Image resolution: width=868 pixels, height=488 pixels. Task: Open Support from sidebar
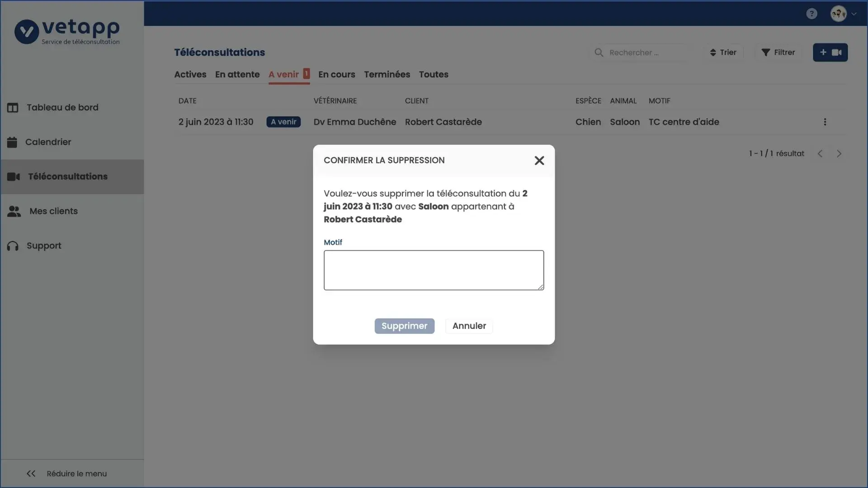(43, 246)
